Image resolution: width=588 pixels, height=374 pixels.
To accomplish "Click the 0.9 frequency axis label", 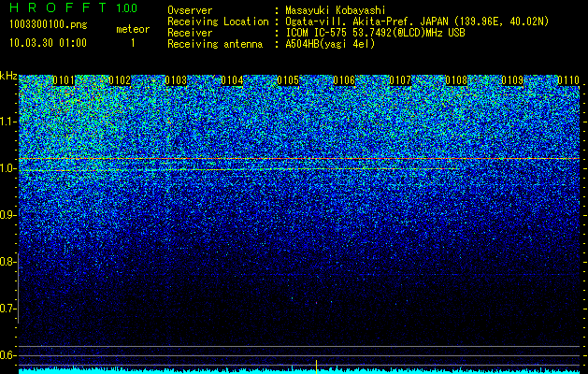I will point(7,215).
